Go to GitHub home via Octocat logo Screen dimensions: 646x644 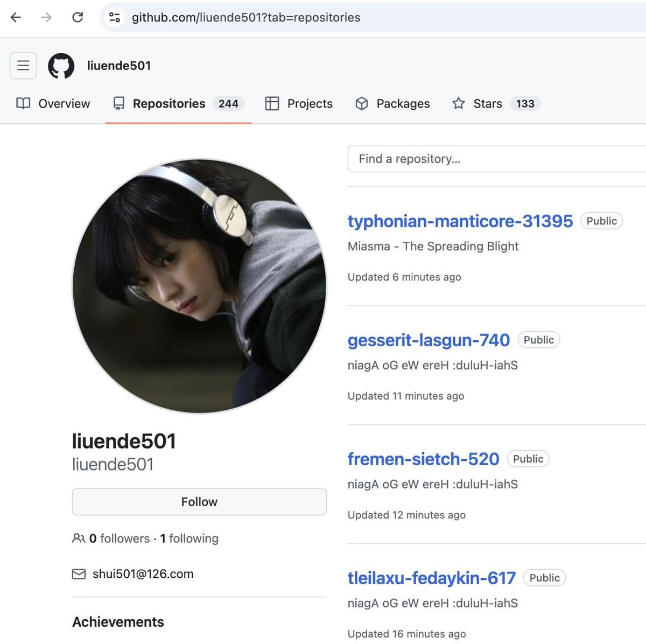pos(61,66)
